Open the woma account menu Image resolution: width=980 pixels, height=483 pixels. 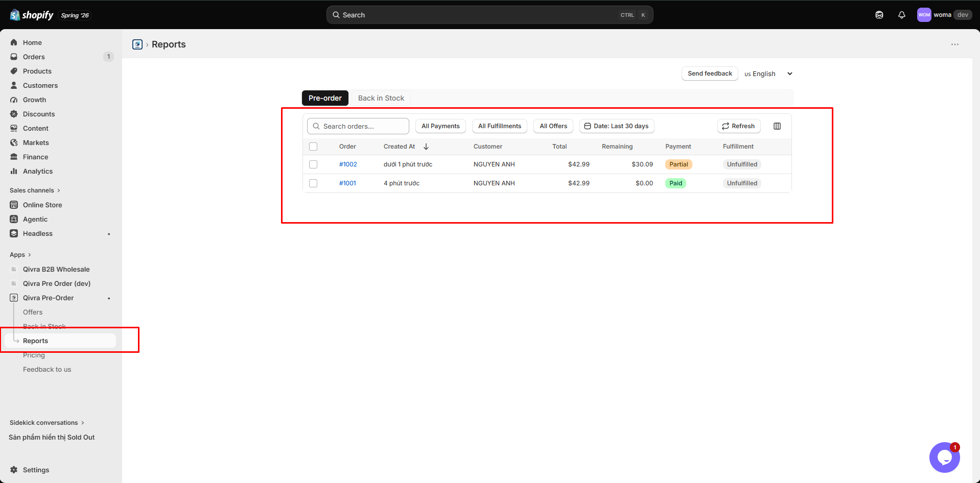click(944, 15)
